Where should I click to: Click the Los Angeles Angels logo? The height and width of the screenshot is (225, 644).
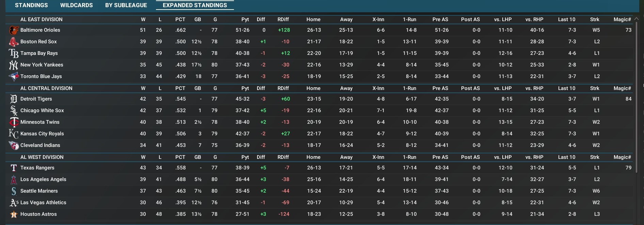(x=14, y=179)
